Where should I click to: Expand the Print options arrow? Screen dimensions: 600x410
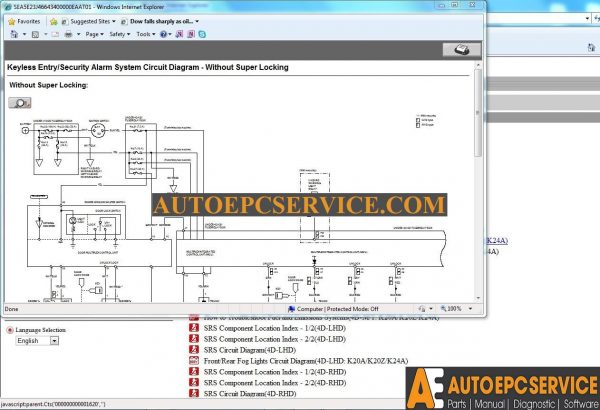point(78,34)
